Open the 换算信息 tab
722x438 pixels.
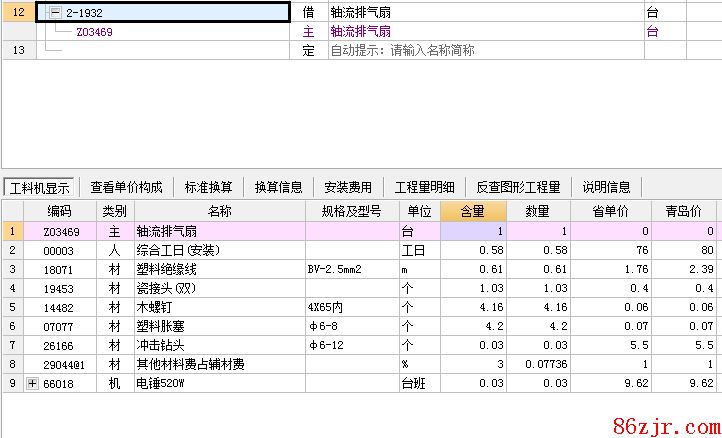pyautogui.click(x=278, y=187)
